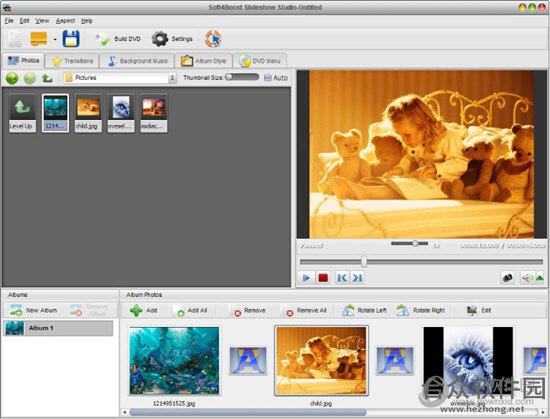This screenshot has height=419, width=550.
Task: Play the slideshow preview
Action: click(x=306, y=278)
